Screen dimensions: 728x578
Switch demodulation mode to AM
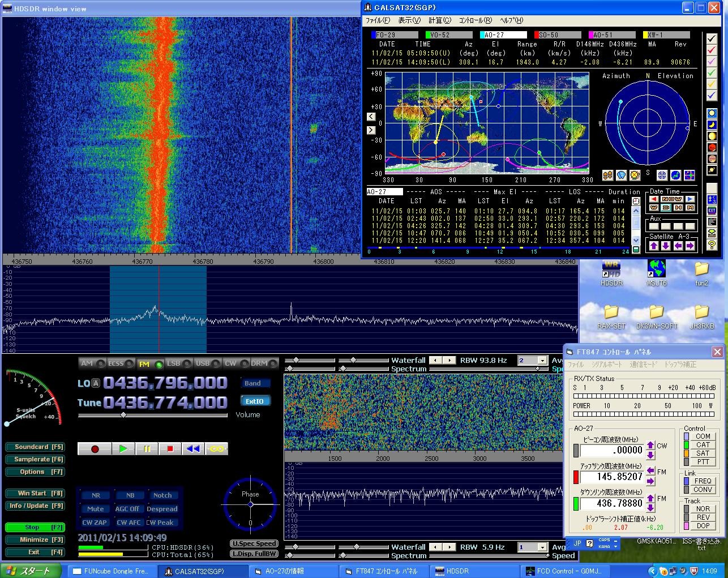click(92, 363)
